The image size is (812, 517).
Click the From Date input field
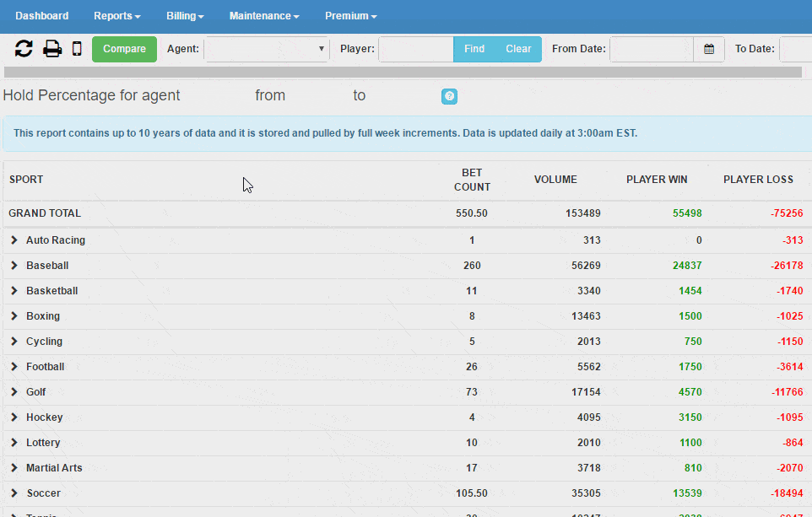point(652,49)
